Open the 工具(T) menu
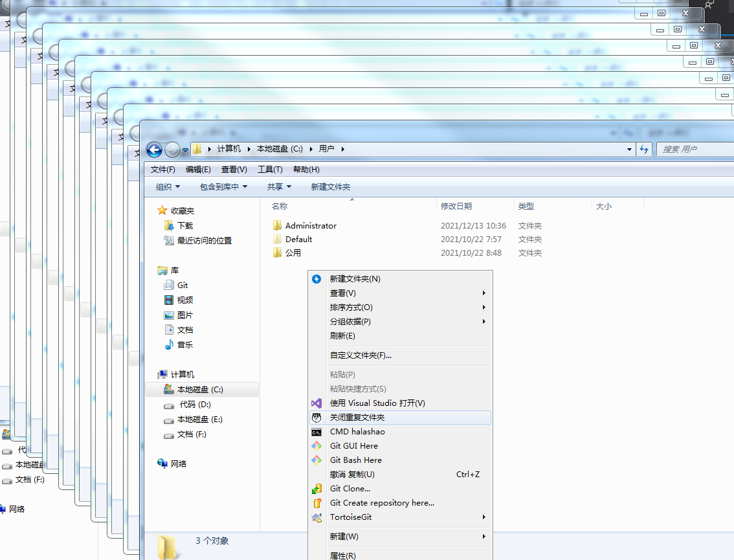The image size is (734, 560). (270, 170)
